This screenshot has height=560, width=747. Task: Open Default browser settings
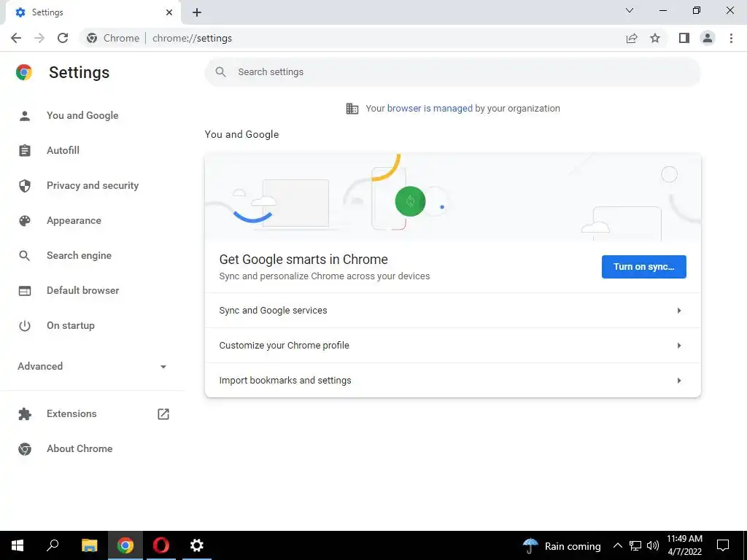tap(83, 290)
